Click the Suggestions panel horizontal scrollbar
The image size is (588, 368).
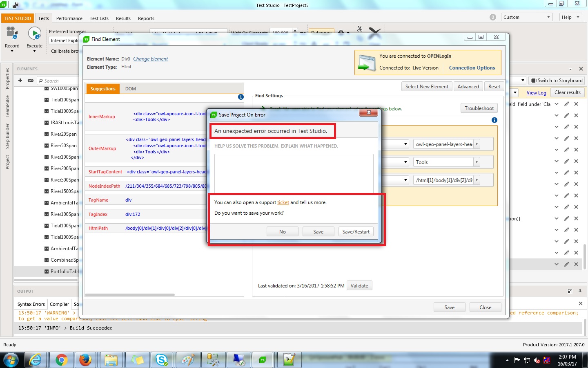(130, 294)
